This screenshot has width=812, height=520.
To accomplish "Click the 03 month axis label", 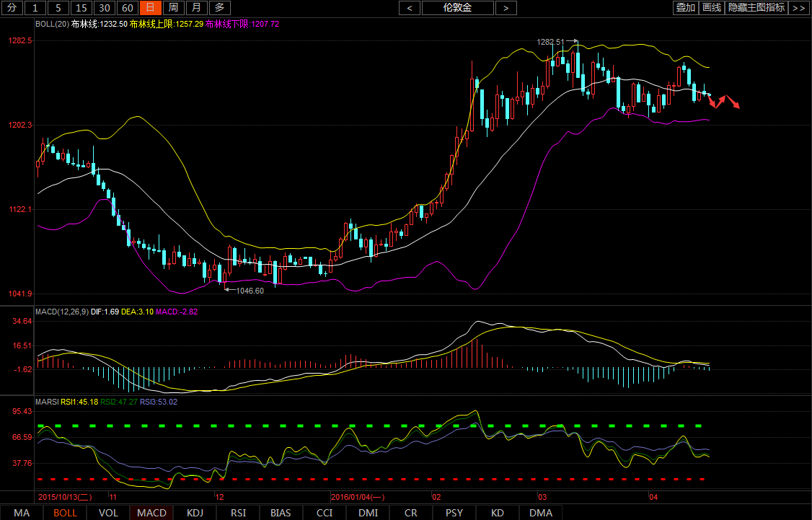I will click(x=542, y=497).
